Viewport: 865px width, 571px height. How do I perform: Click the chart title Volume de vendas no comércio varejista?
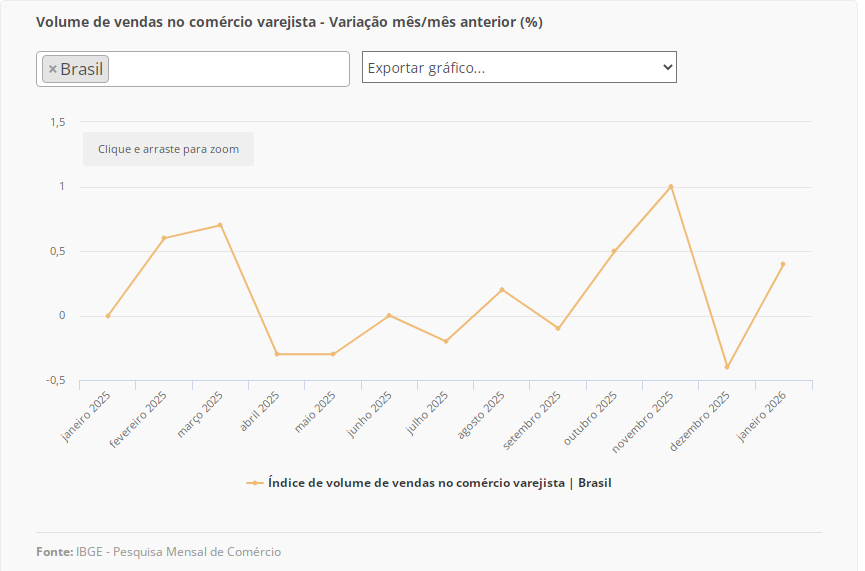[x=289, y=22]
